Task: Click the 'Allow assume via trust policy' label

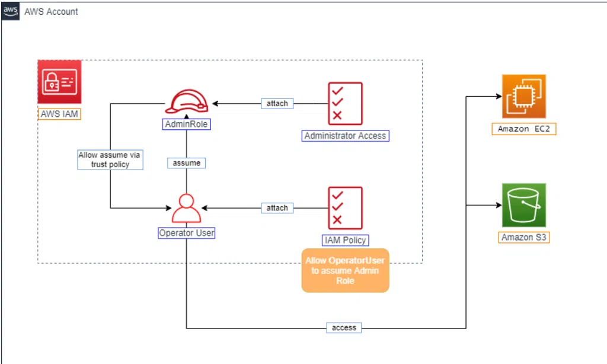Action: pos(110,159)
